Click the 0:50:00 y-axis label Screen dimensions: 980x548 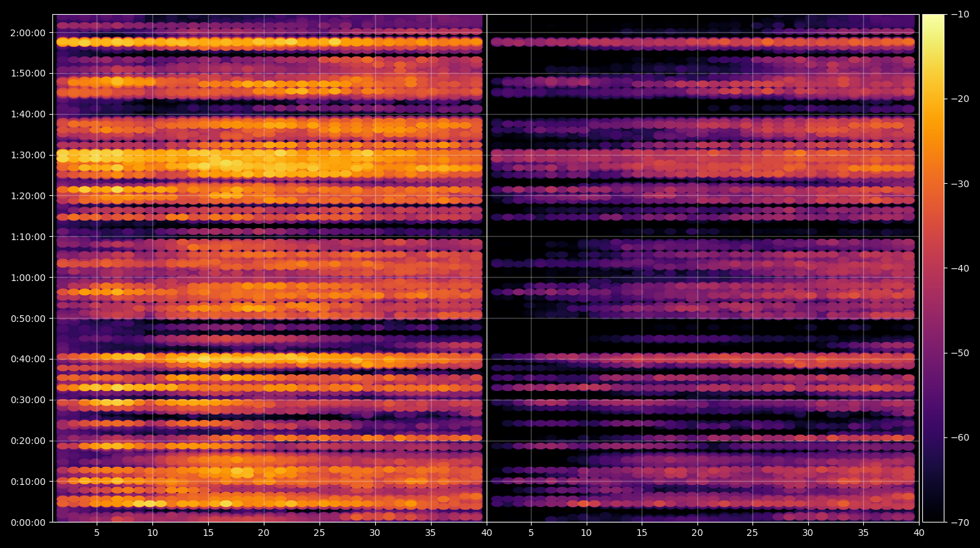(x=28, y=319)
